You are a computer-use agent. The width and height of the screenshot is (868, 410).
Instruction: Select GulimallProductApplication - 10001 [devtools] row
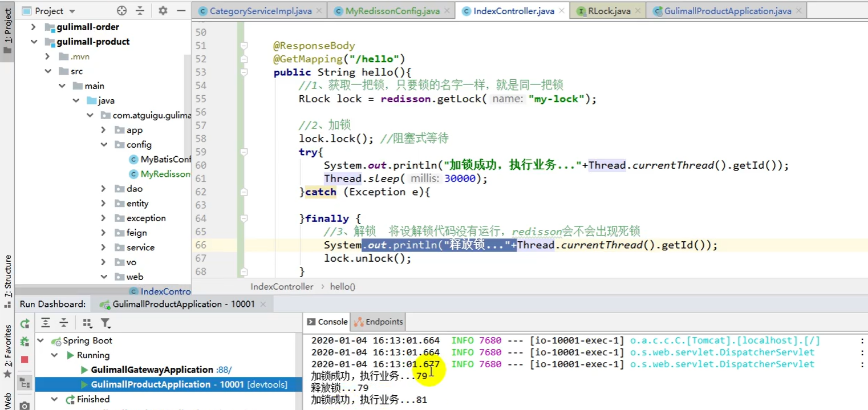168,384
